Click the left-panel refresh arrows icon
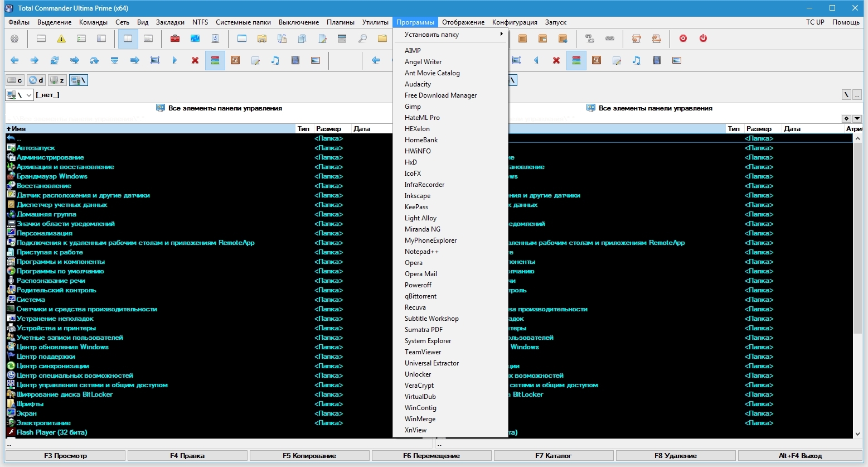This screenshot has width=868, height=467. (55, 60)
